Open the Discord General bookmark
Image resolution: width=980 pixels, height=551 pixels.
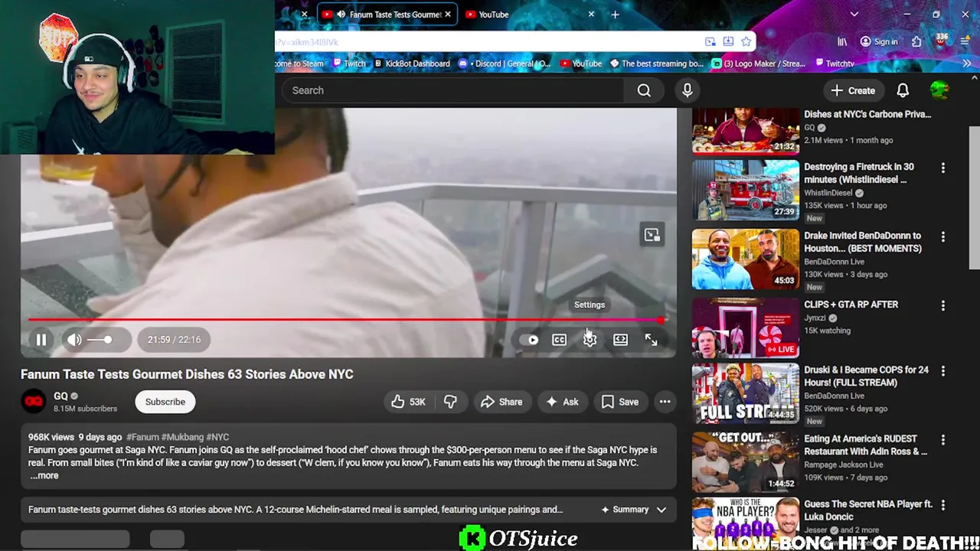[505, 64]
